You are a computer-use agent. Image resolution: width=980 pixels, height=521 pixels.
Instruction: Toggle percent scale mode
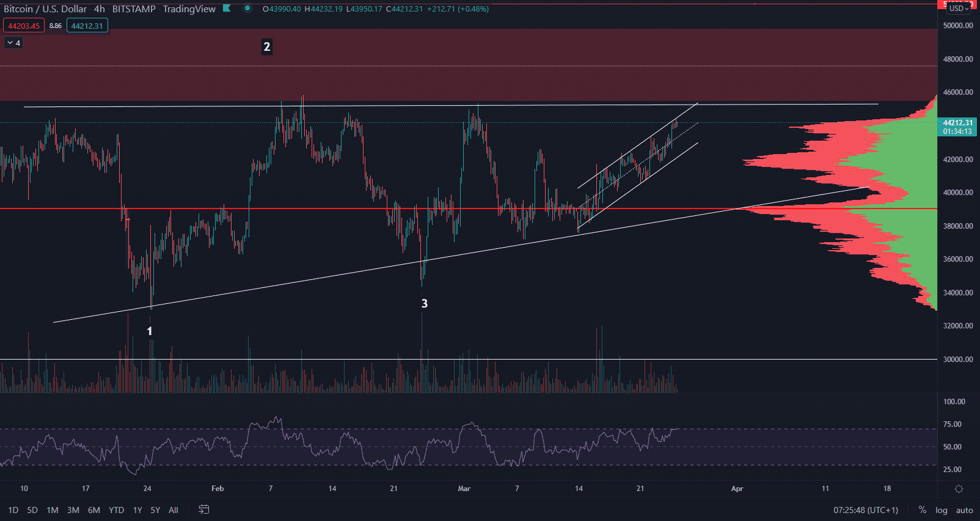(x=922, y=510)
